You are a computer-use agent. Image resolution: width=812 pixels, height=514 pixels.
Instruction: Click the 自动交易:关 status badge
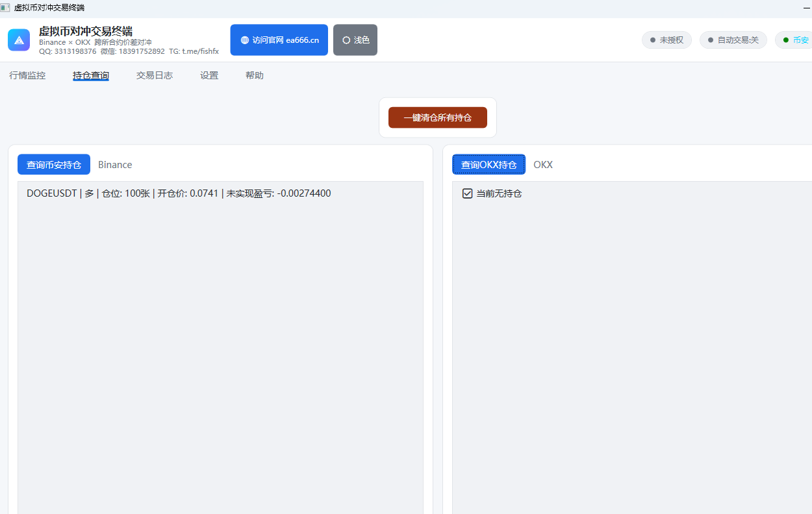pyautogui.click(x=733, y=40)
